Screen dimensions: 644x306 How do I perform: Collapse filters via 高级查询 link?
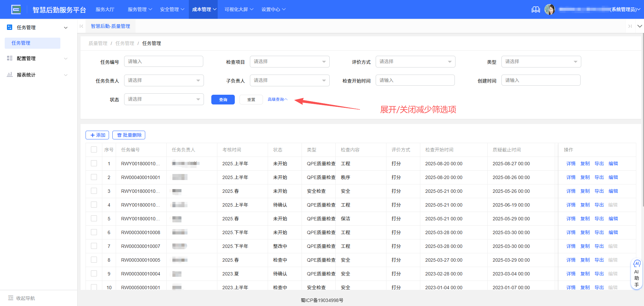pos(277,99)
